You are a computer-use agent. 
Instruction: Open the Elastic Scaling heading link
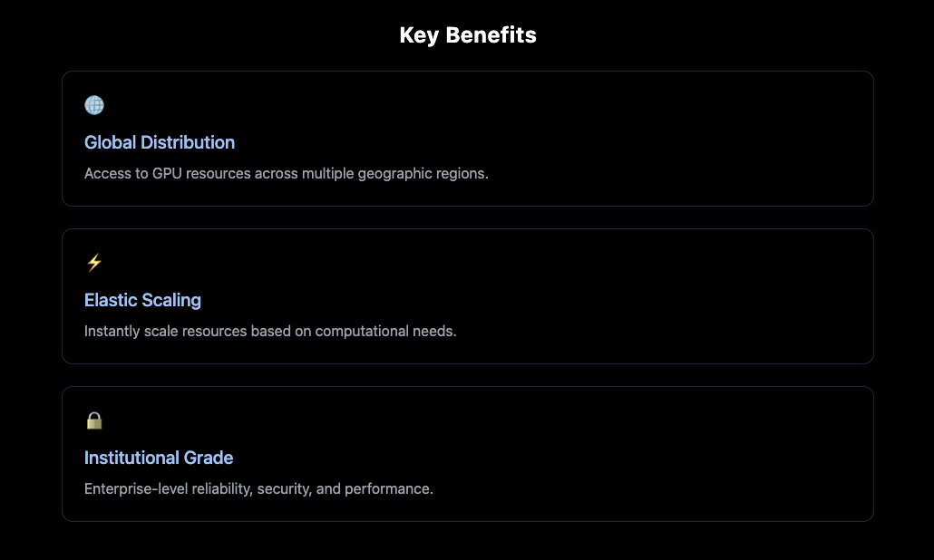142,300
